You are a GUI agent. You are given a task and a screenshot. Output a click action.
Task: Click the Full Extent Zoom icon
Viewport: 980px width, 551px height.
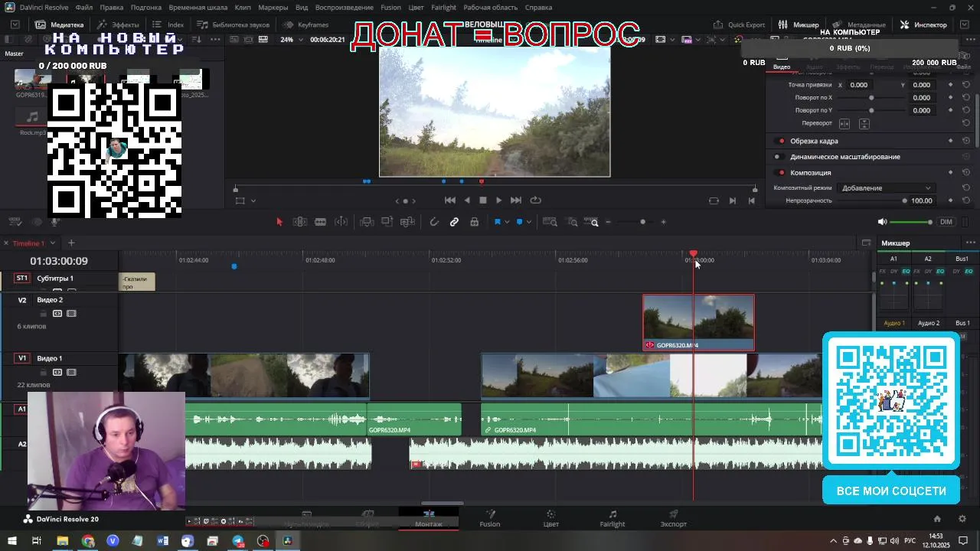pyautogui.click(x=550, y=222)
